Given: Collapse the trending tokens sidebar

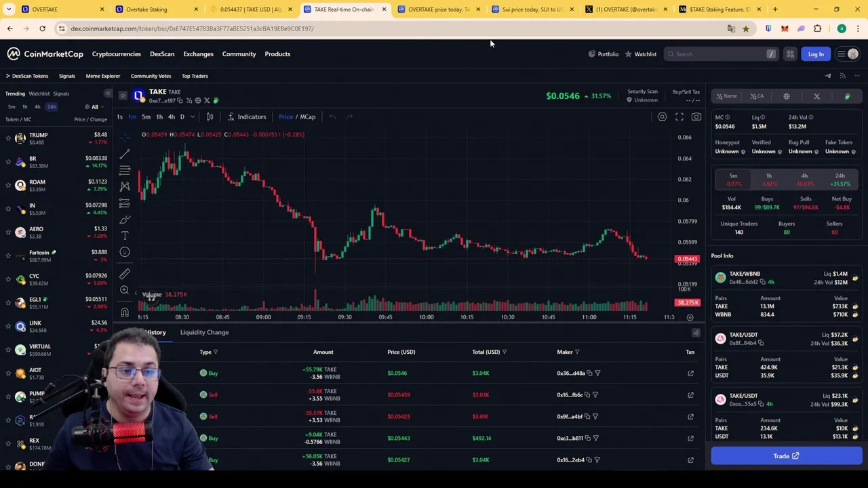Looking at the screenshot, I should [x=107, y=94].
